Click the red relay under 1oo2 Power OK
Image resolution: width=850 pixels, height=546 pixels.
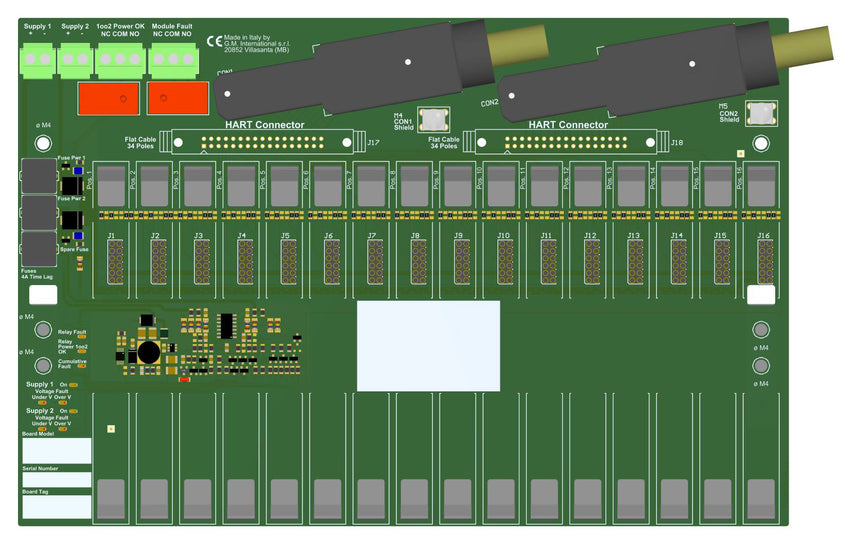108,98
